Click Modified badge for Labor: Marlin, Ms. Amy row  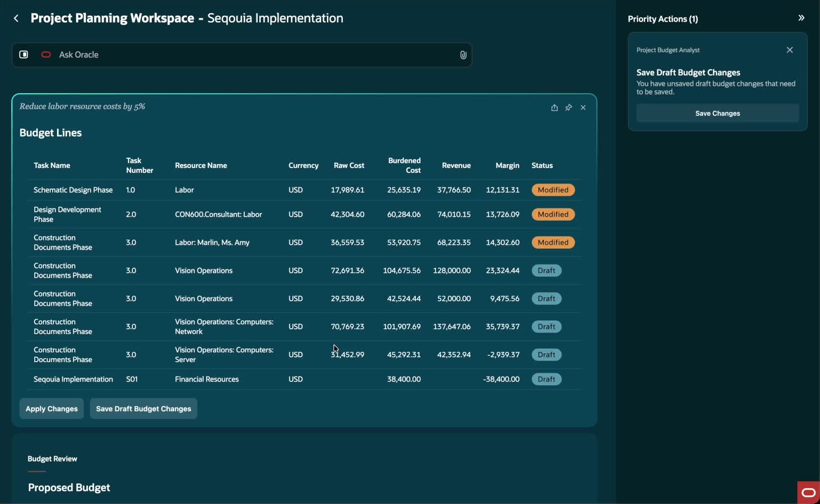pos(553,242)
